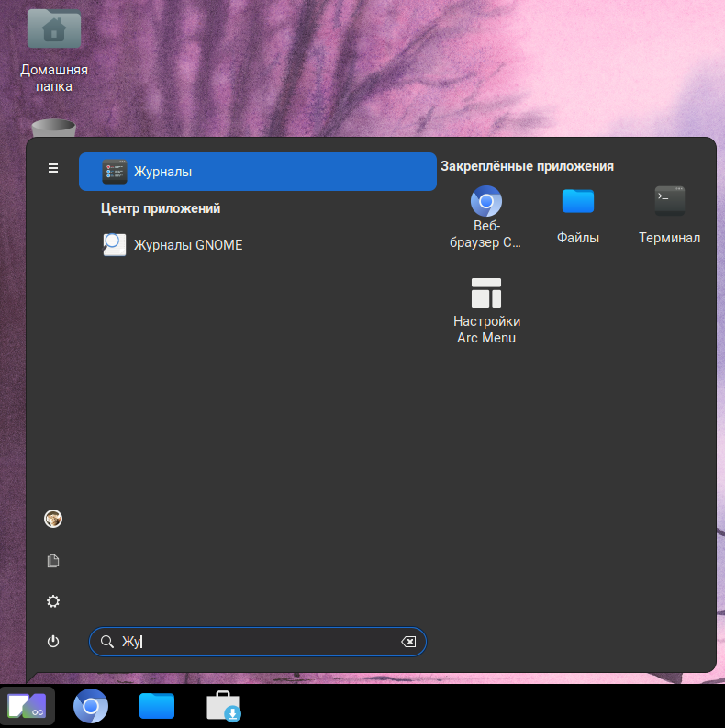Launch Chromium from the taskbar

[91, 706]
